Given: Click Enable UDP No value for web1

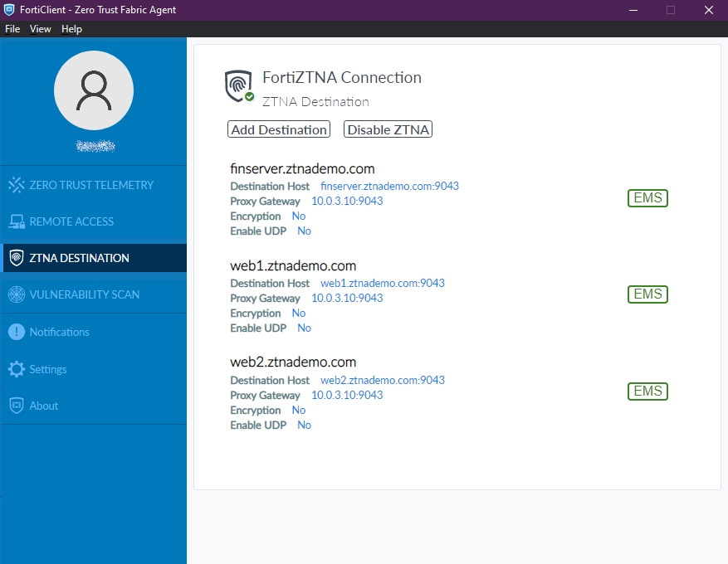Looking at the screenshot, I should coord(304,328).
